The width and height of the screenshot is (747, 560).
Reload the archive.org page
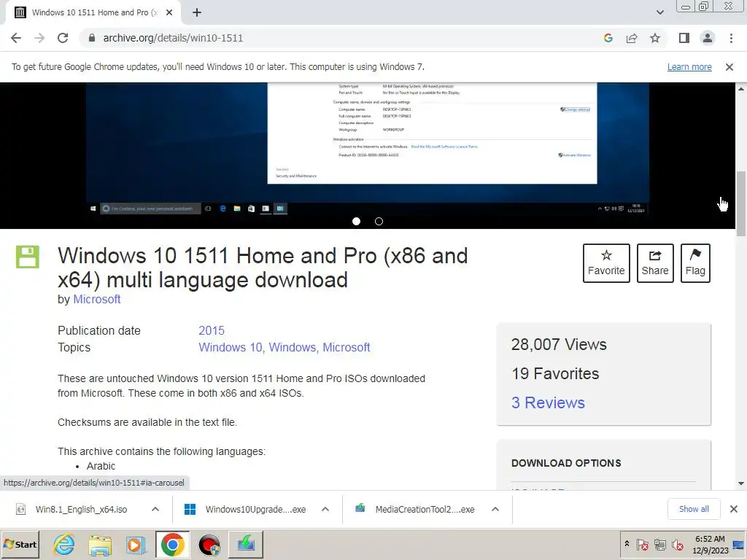pos(63,38)
